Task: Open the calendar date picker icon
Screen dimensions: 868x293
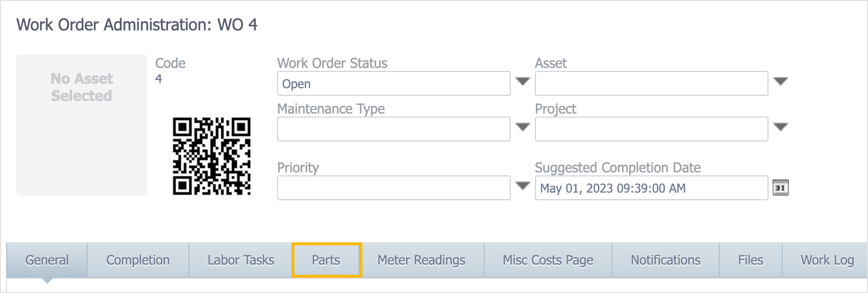Action: [x=780, y=188]
